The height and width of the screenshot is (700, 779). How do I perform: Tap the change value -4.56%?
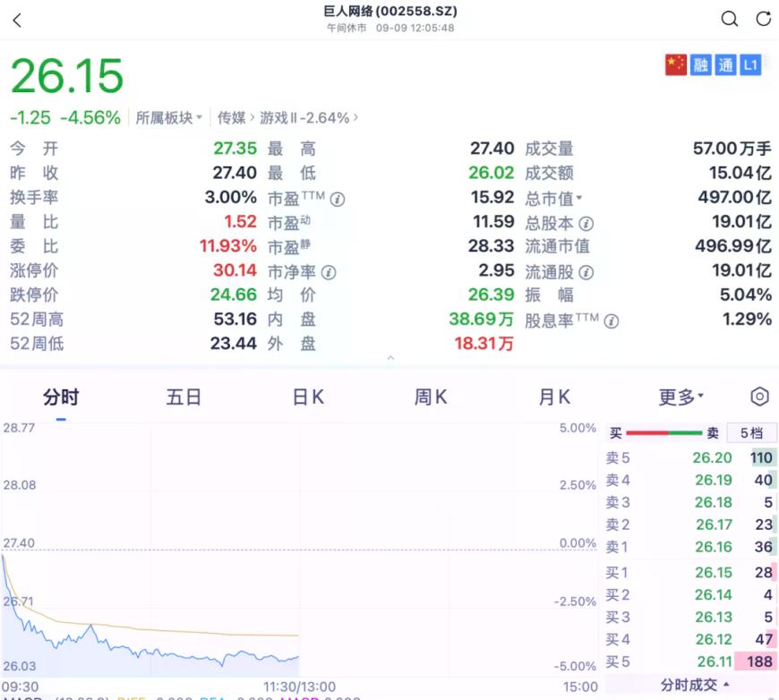pos(90,118)
